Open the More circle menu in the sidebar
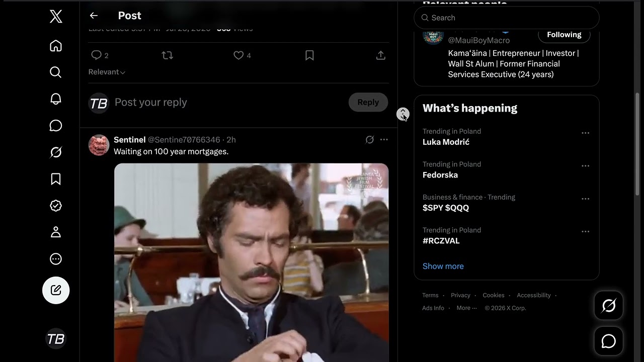The height and width of the screenshot is (362, 644). [56, 259]
